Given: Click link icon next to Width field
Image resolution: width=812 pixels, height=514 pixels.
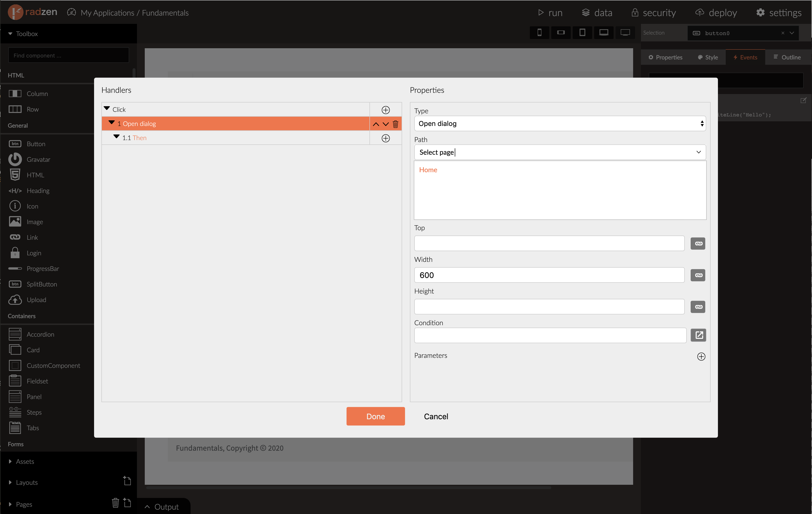Looking at the screenshot, I should [x=698, y=275].
